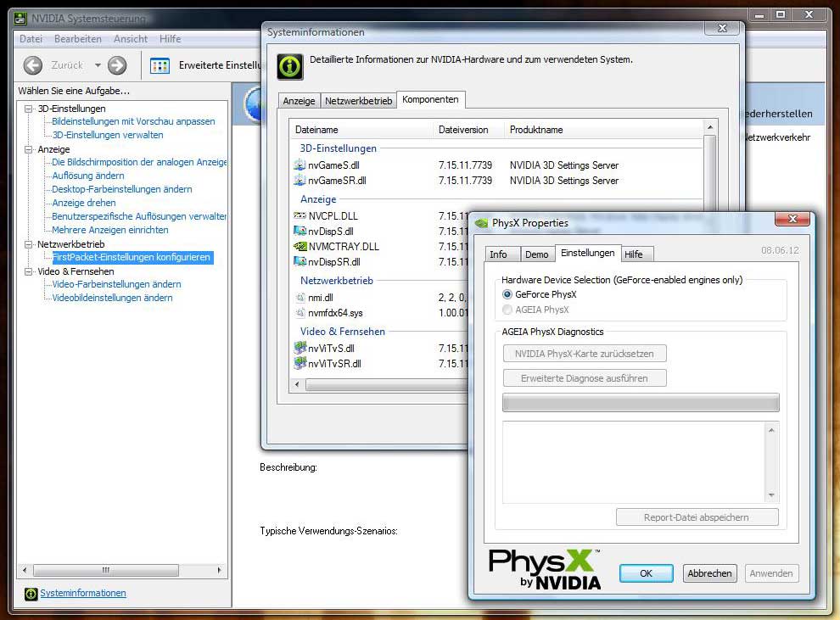The image size is (840, 620).
Task: Click the diagnostics progress bar in PhysX
Action: click(641, 403)
